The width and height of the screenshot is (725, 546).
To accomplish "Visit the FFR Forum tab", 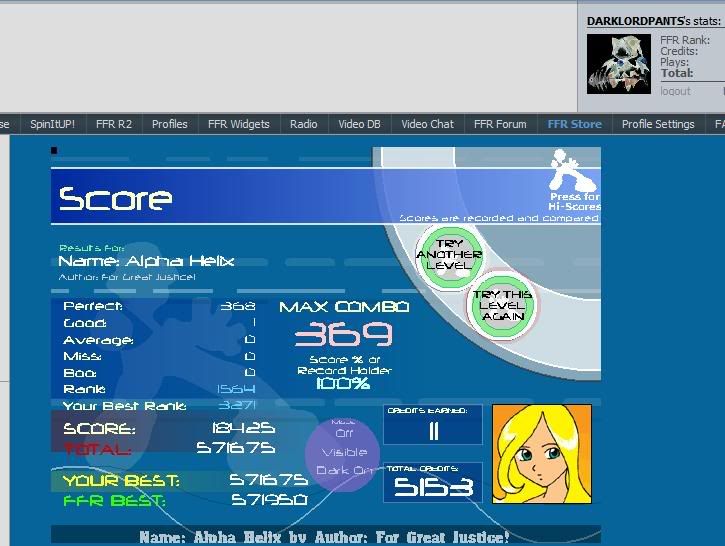I will coord(499,124).
